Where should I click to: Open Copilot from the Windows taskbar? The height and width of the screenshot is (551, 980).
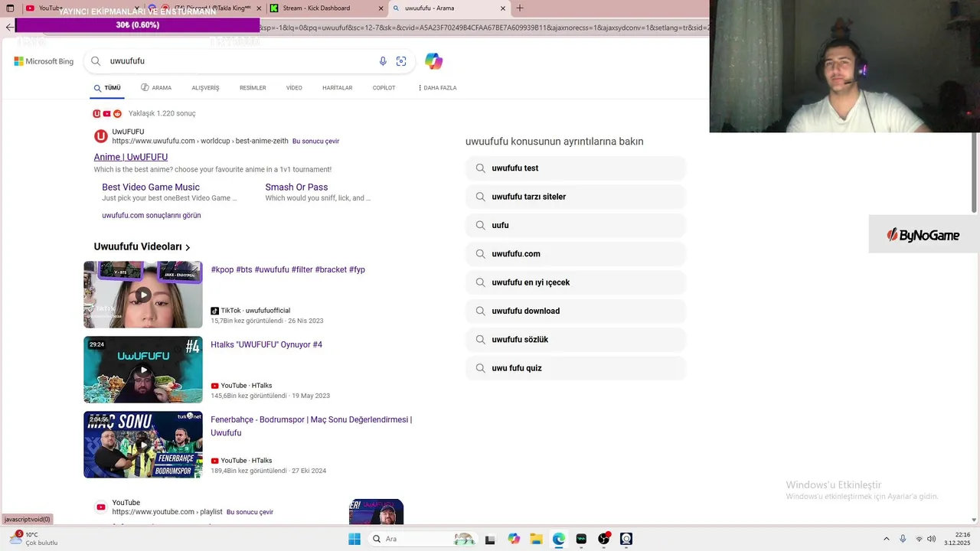[514, 539]
